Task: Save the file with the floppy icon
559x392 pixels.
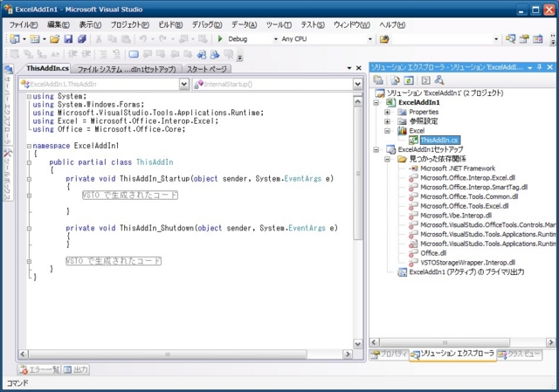Action: pos(68,38)
